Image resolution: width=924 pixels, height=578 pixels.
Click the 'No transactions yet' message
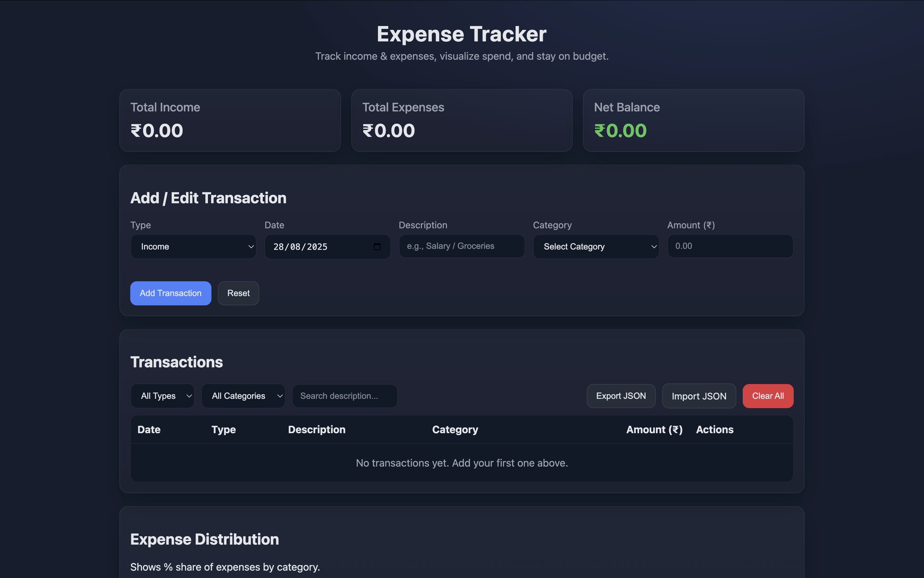point(462,463)
